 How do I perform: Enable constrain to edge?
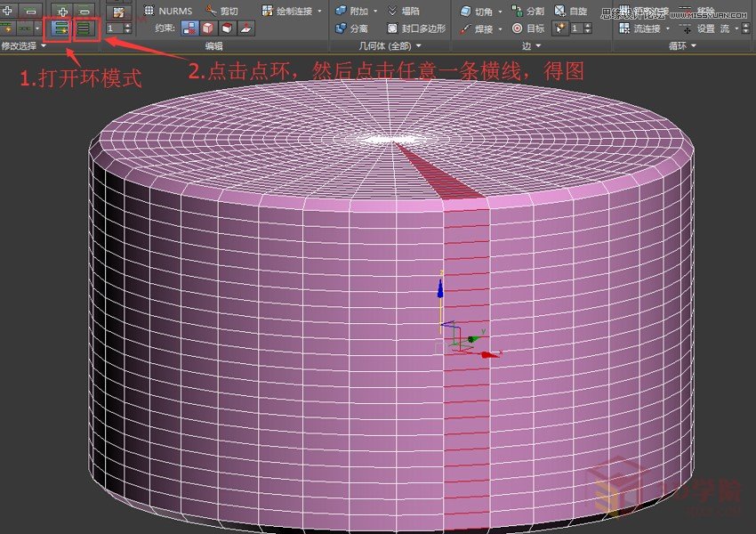tap(208, 28)
